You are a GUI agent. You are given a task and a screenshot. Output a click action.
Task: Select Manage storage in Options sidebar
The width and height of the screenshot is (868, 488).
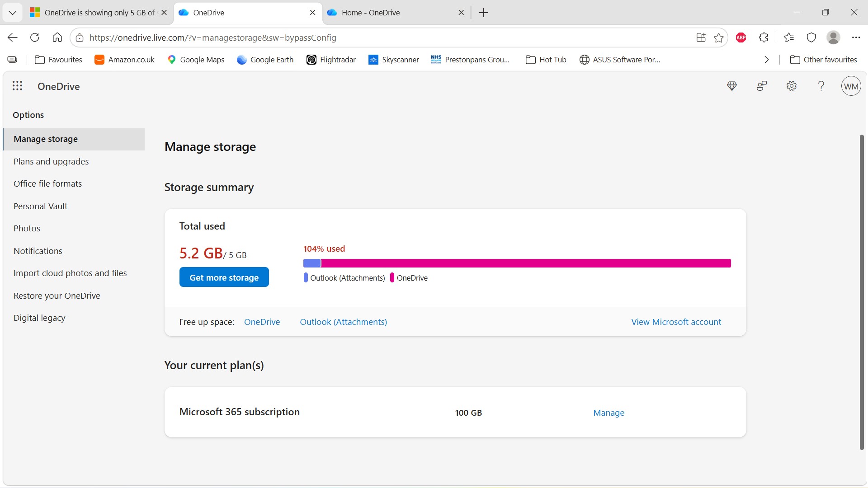pos(74,139)
